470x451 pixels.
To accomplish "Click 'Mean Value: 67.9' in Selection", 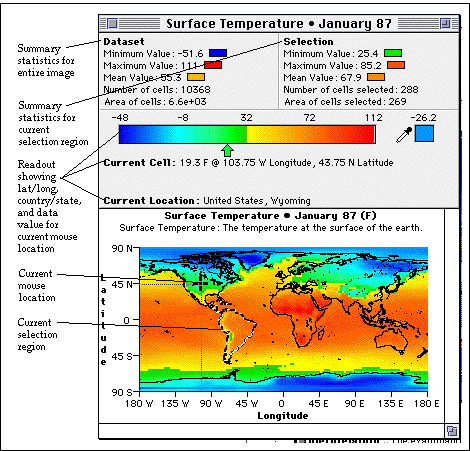I will (x=322, y=78).
